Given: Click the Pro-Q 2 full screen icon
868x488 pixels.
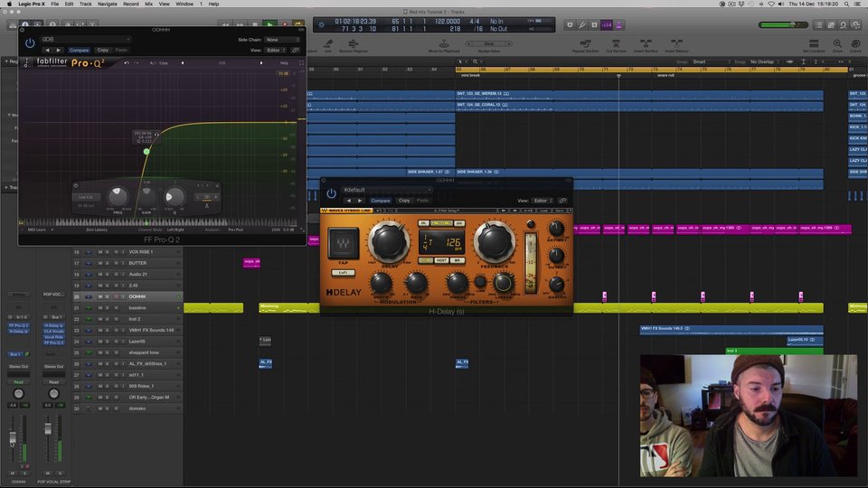Looking at the screenshot, I should click(301, 63).
